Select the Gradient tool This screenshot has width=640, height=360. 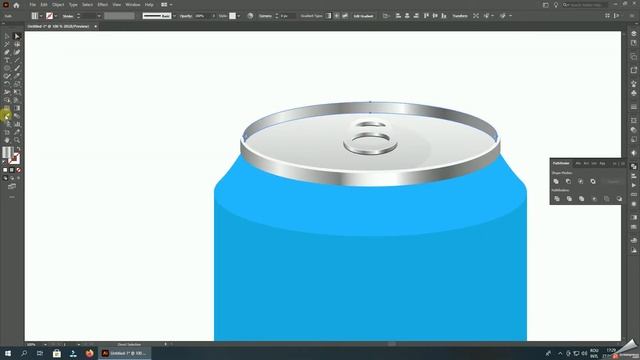click(17, 108)
